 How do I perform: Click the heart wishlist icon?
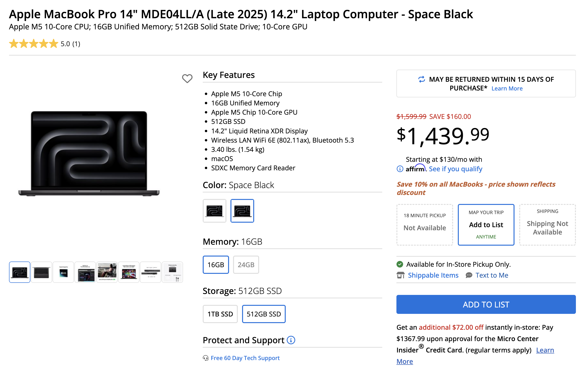tap(187, 78)
